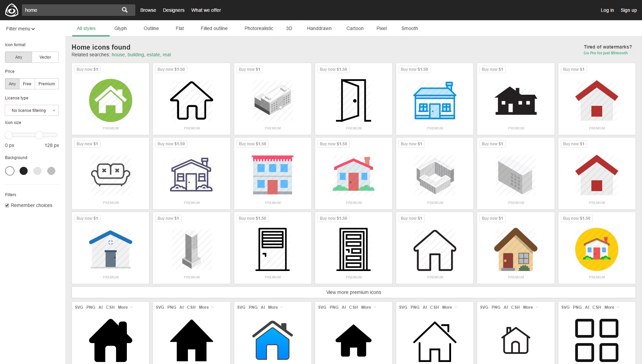Choose the blue outlined house icon

(435, 100)
